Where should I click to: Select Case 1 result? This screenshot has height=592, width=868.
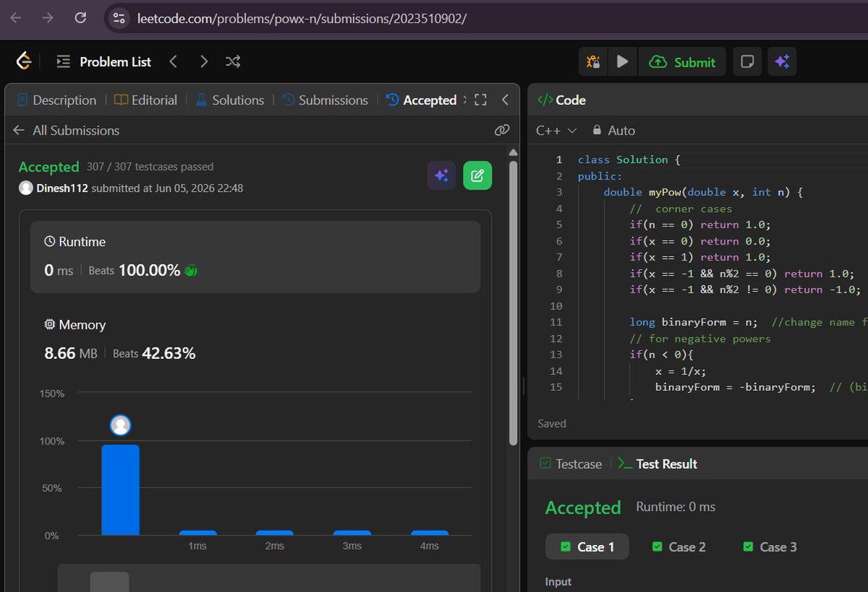587,547
